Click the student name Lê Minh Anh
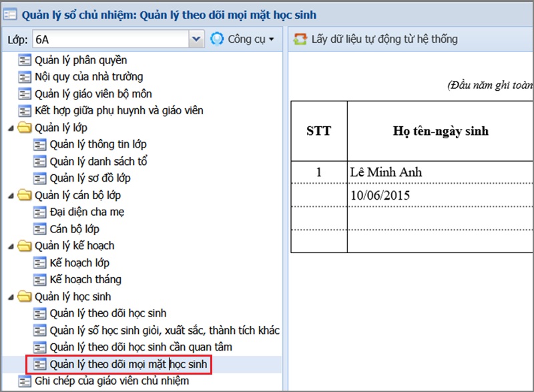This screenshot has height=392, width=534. (x=386, y=172)
